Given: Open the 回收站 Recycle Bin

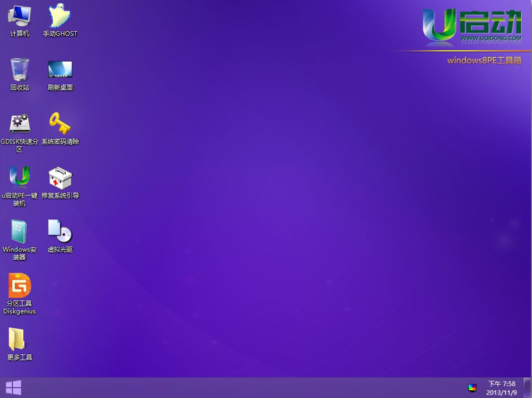Looking at the screenshot, I should 19,70.
